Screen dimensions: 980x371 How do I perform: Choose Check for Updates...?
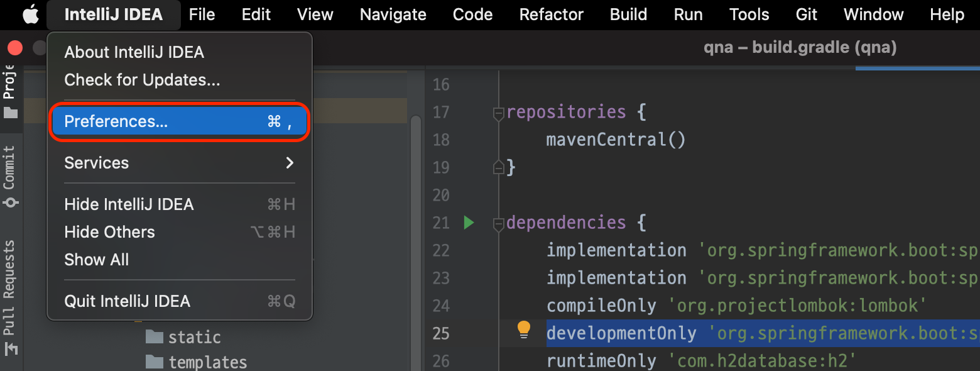point(180,80)
